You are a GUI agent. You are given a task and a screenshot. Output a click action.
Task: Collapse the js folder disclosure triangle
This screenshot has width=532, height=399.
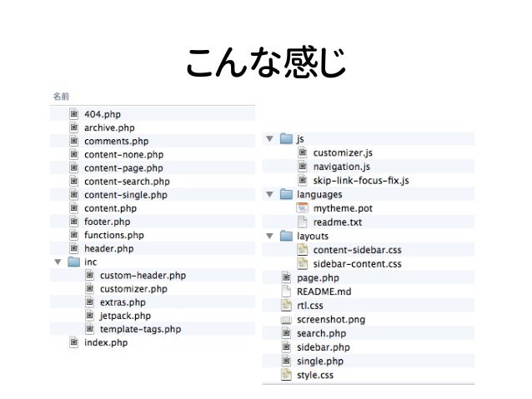pyautogui.click(x=269, y=138)
